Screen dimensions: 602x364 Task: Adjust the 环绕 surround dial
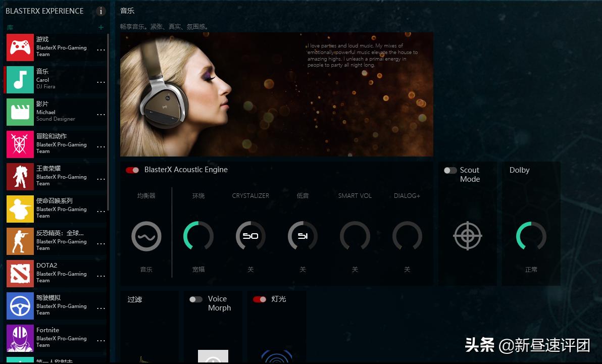(198, 236)
